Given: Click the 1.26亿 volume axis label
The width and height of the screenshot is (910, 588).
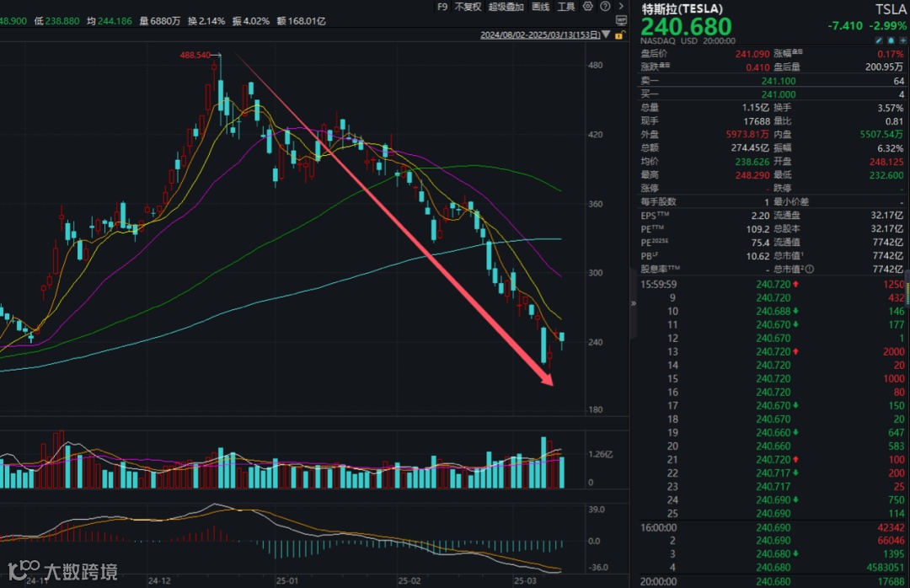Looking at the screenshot, I should (x=600, y=454).
